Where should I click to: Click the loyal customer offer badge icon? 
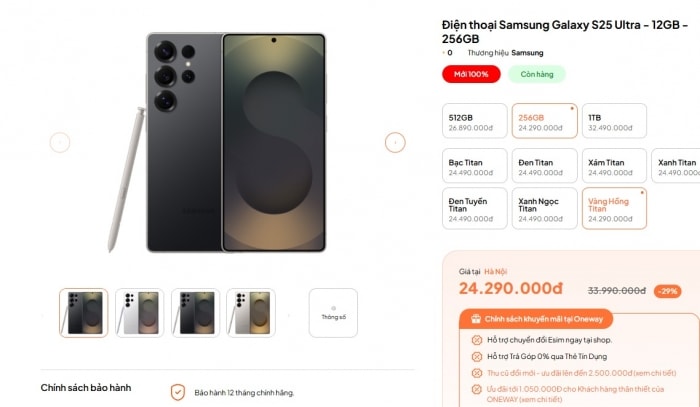(x=477, y=390)
